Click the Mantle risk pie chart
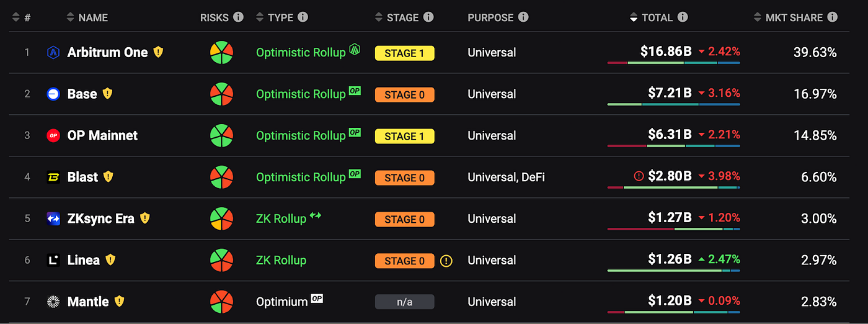This screenshot has width=868, height=324. pyautogui.click(x=221, y=302)
